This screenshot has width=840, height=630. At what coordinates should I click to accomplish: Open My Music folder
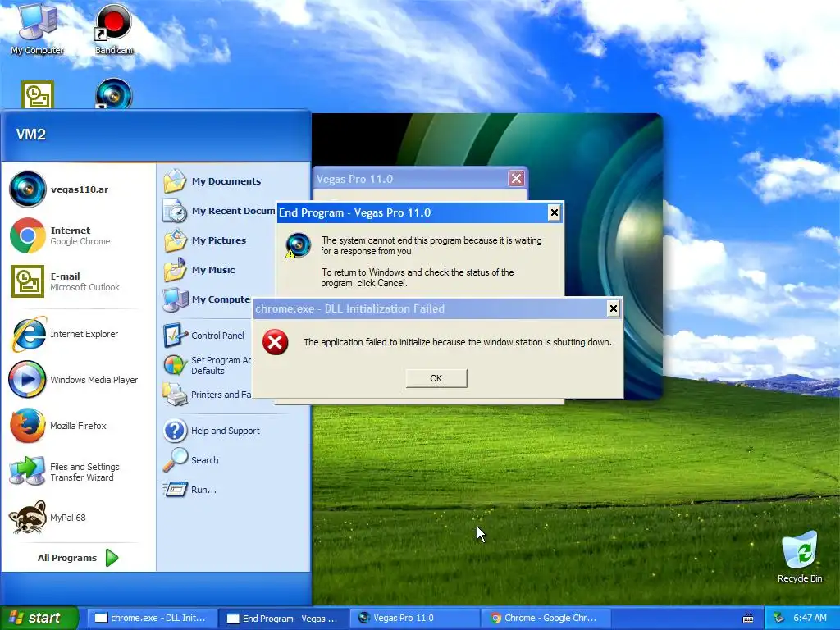(x=212, y=269)
